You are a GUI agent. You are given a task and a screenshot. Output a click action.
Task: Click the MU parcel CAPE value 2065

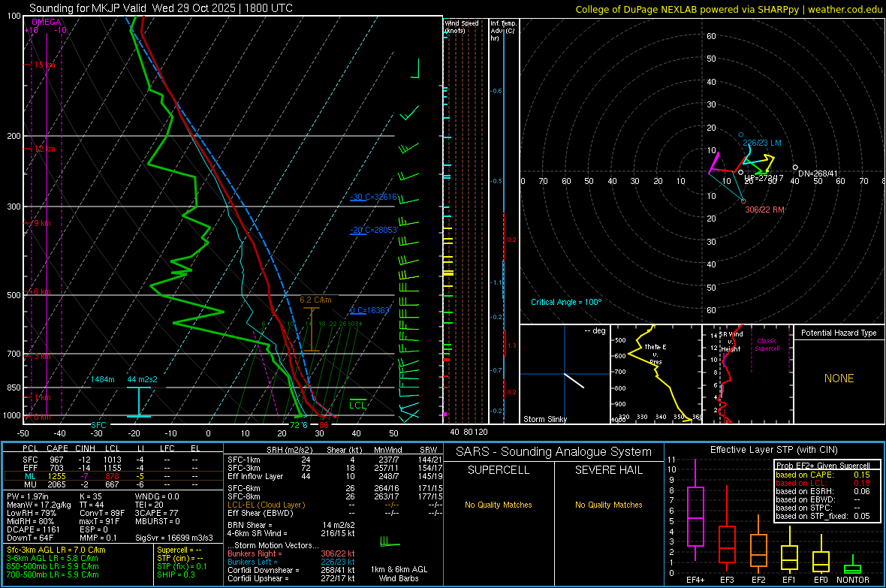pos(56,484)
